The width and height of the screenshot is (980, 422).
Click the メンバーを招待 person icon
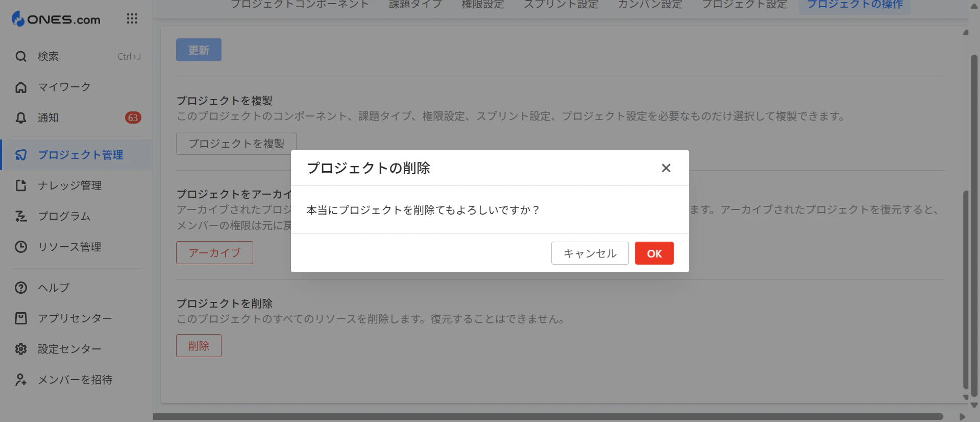point(21,380)
